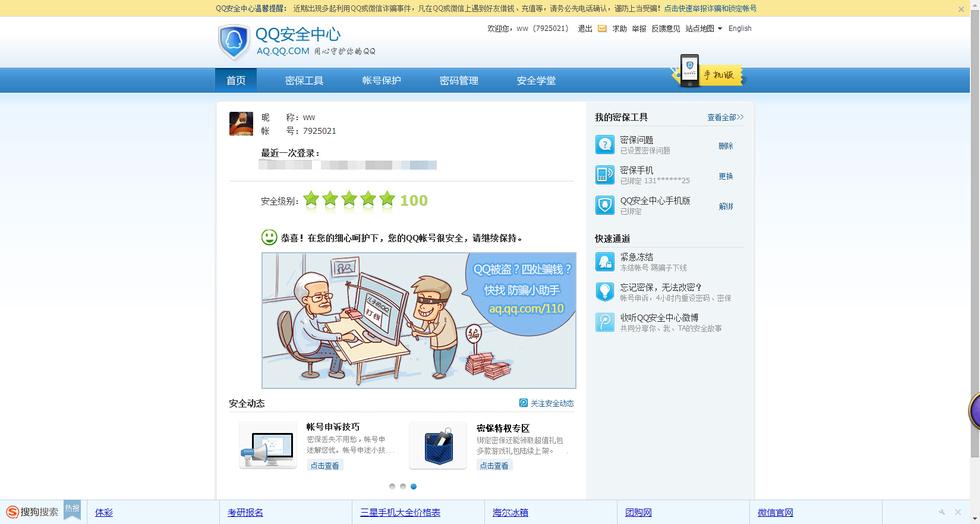The height and width of the screenshot is (524, 980).
Task: Switch language to English
Action: [x=740, y=29]
